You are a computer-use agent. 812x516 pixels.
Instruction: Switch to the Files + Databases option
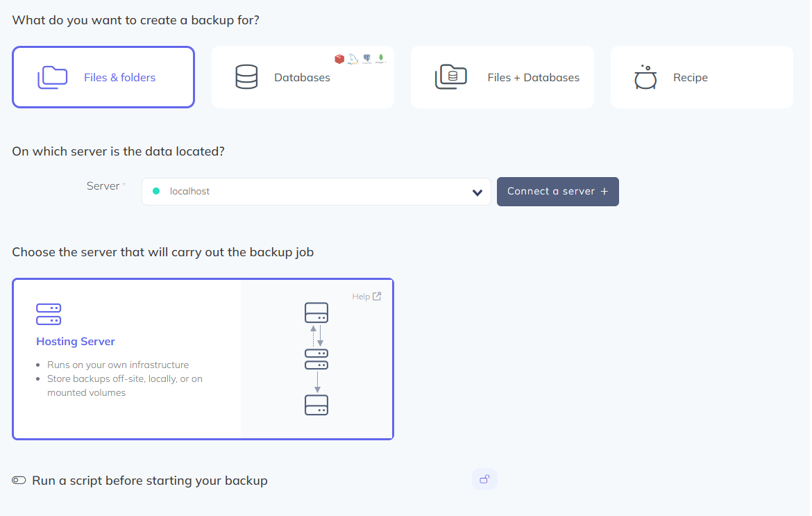502,77
